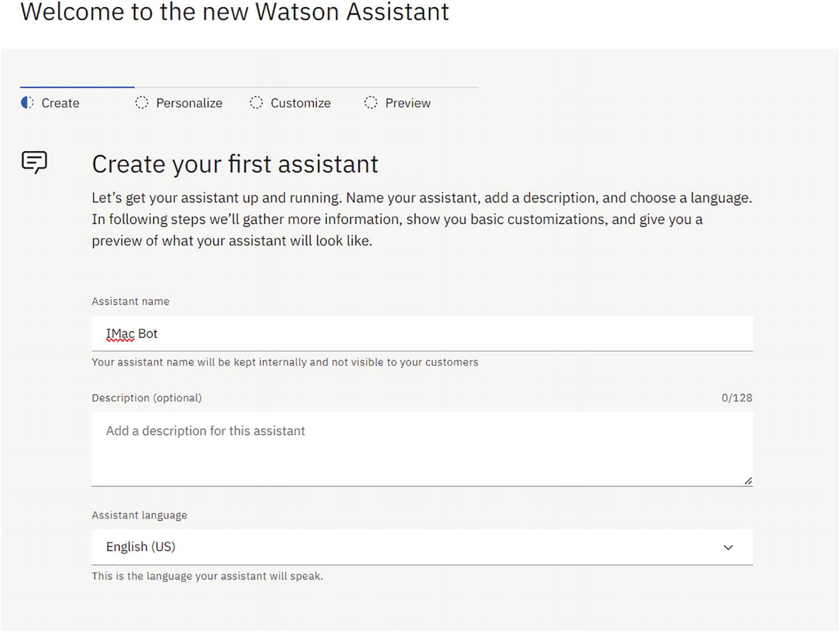Screen dimensions: 840x632
Task: Click the Assistant name field label
Action: pyautogui.click(x=130, y=301)
